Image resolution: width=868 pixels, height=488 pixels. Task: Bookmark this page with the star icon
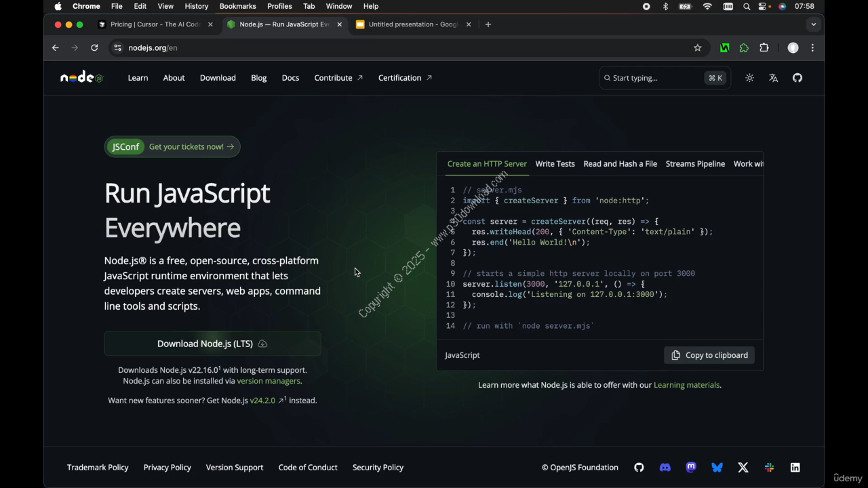point(698,48)
